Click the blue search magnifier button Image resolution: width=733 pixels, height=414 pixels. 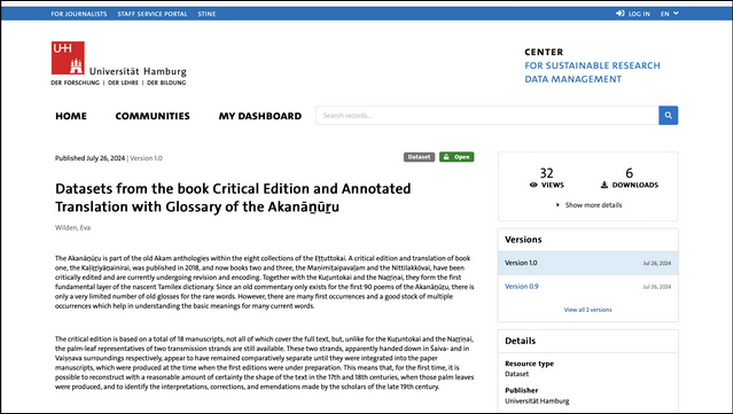[x=668, y=115]
